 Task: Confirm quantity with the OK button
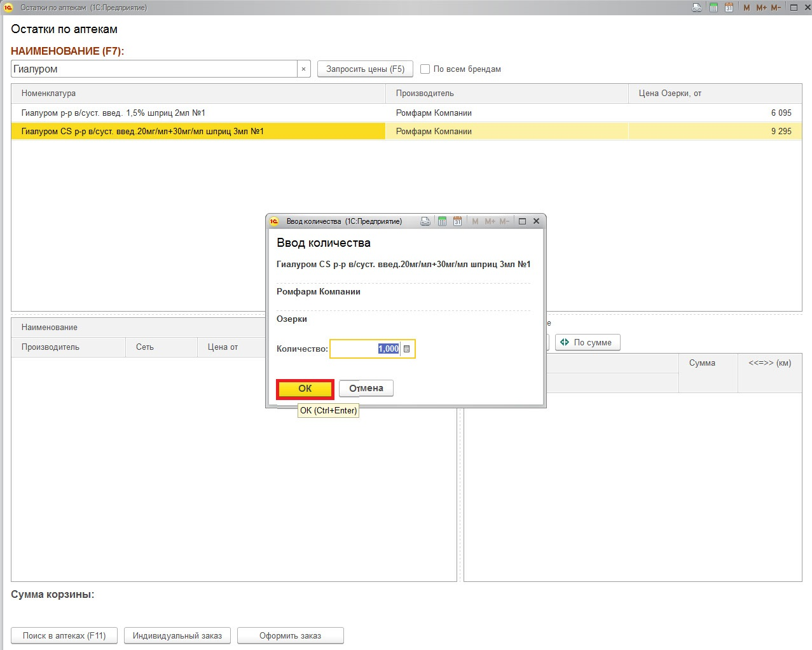[x=305, y=389]
